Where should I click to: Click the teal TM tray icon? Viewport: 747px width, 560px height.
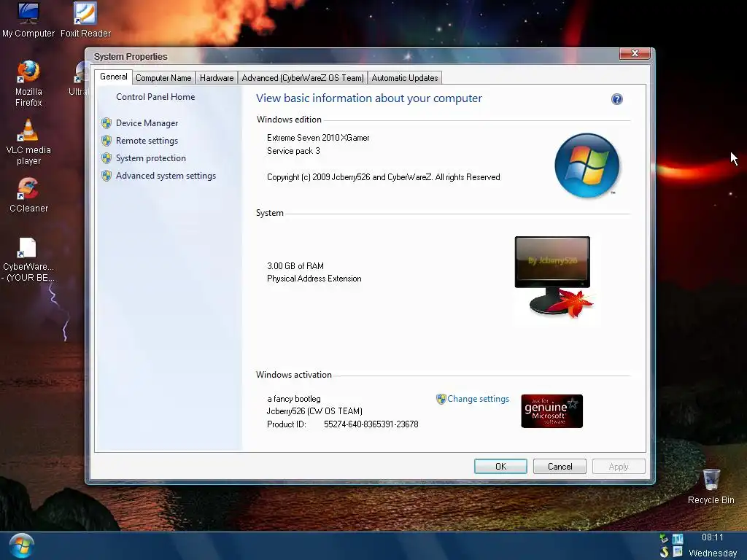[678, 539]
